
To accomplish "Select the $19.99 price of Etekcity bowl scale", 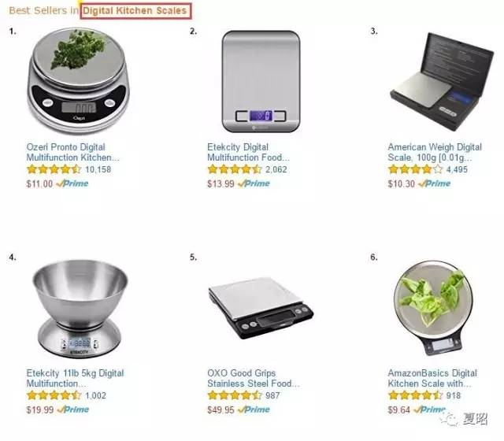I will (x=40, y=409).
